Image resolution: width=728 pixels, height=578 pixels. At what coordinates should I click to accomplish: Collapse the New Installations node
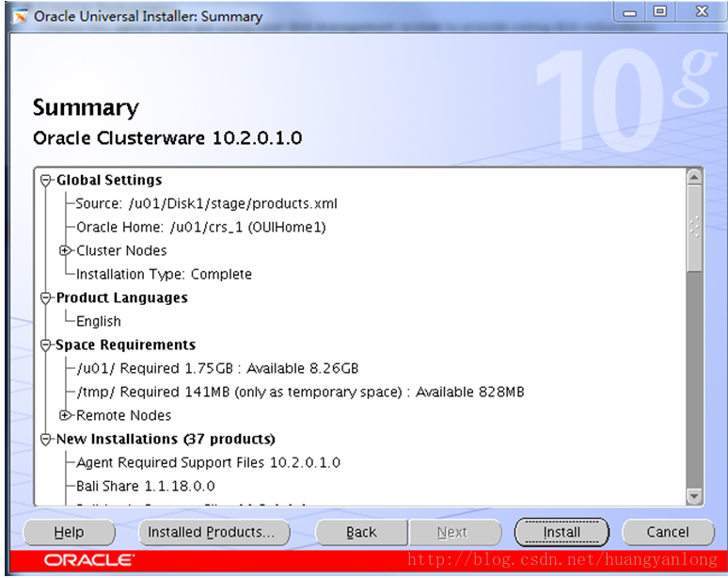click(45, 439)
